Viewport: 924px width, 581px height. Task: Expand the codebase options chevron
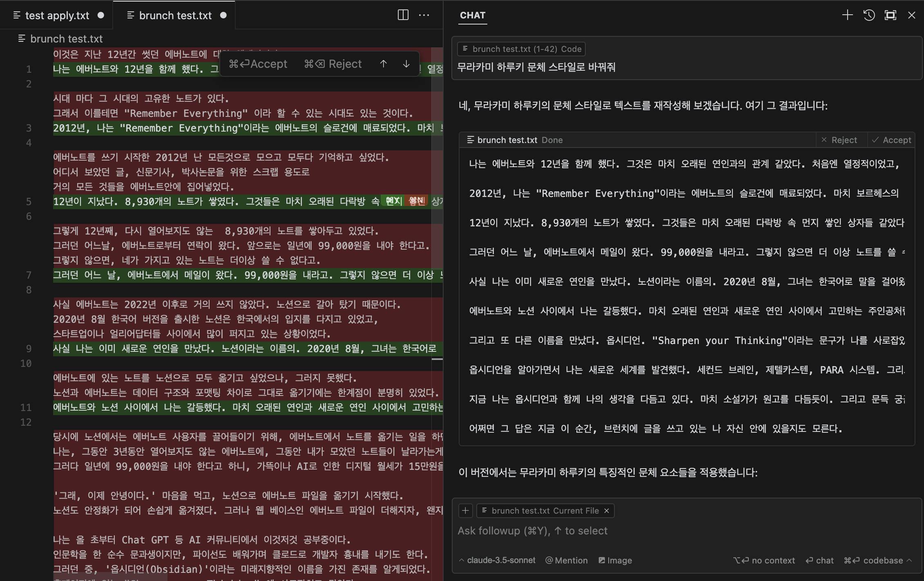(909, 560)
